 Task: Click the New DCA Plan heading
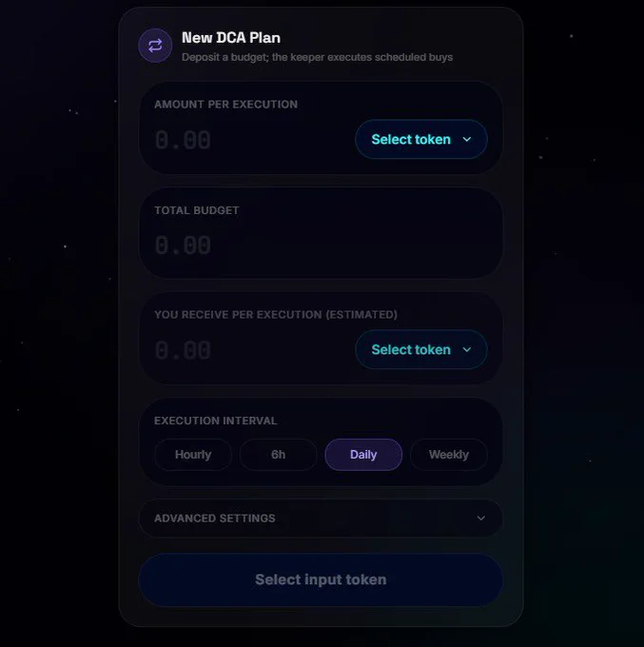231,38
